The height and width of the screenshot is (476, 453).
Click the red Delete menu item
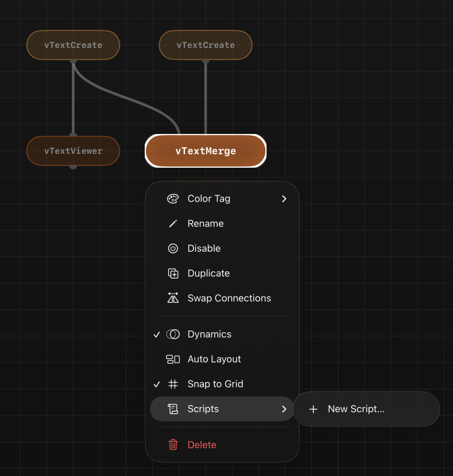point(222,445)
